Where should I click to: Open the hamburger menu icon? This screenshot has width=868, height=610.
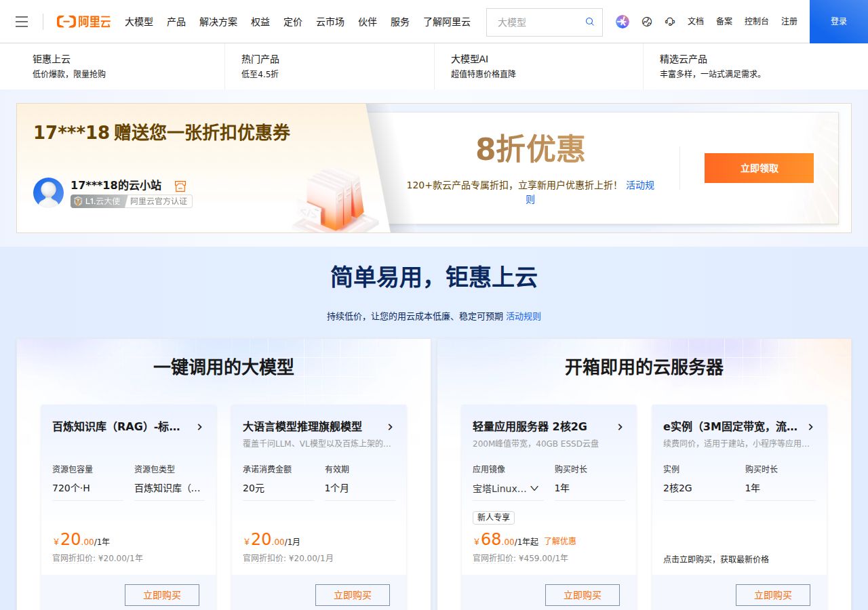22,22
